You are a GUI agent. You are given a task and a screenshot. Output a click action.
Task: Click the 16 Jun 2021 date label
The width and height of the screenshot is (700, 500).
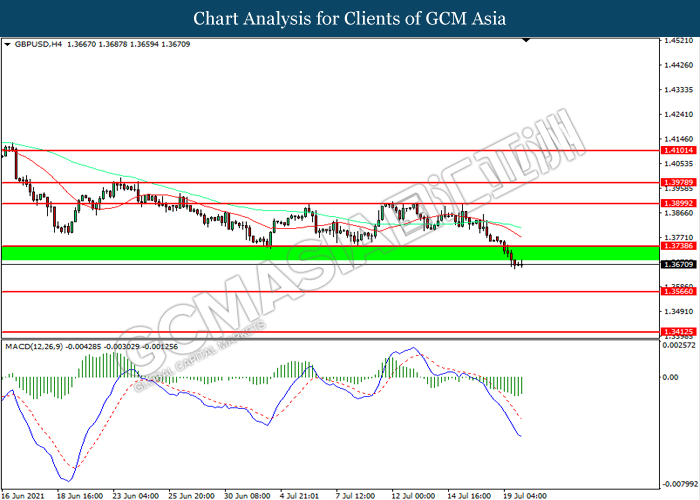point(23,494)
